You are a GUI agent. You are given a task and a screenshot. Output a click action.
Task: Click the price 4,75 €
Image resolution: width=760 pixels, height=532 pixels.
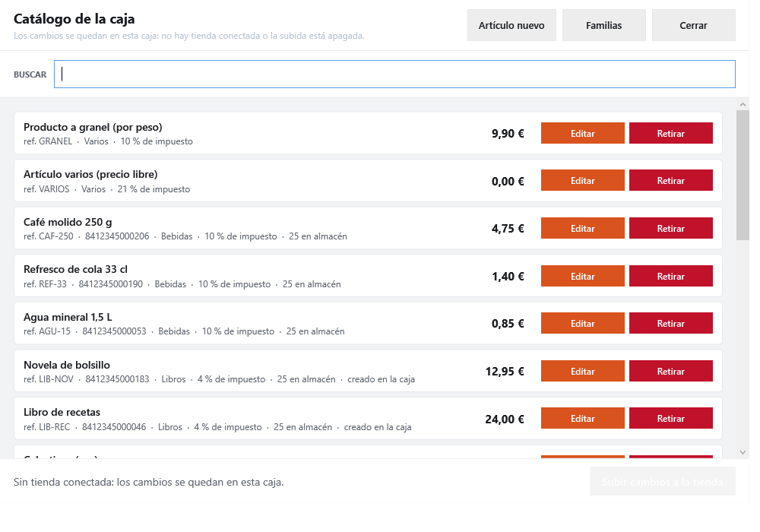[508, 228]
